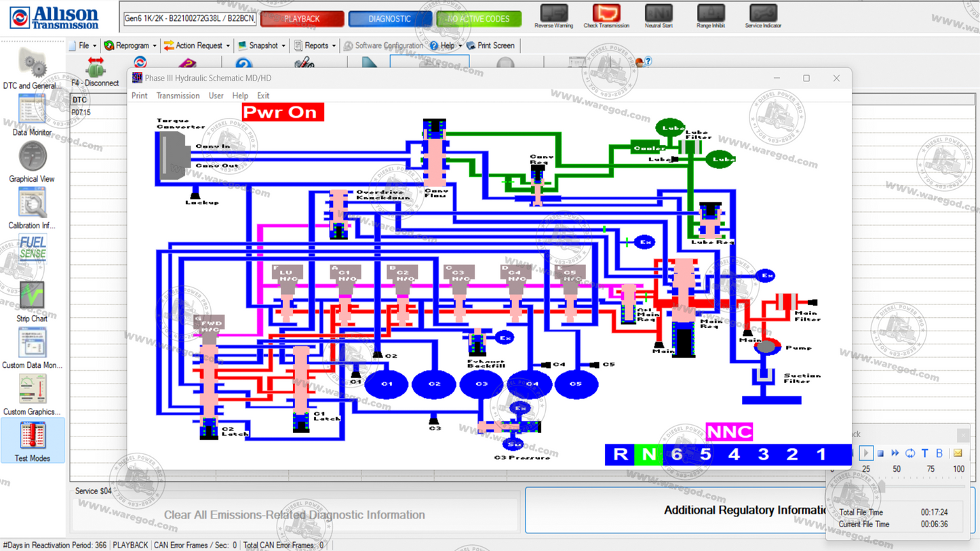Image resolution: width=980 pixels, height=551 pixels.
Task: Click the Days in Reactivation Period status text
Action: [54, 545]
